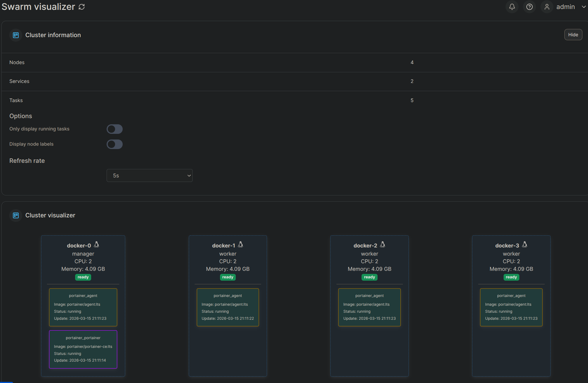588x383 pixels.
Task: Click the refresh icon beside Swarm visualizer
Action: (x=82, y=7)
